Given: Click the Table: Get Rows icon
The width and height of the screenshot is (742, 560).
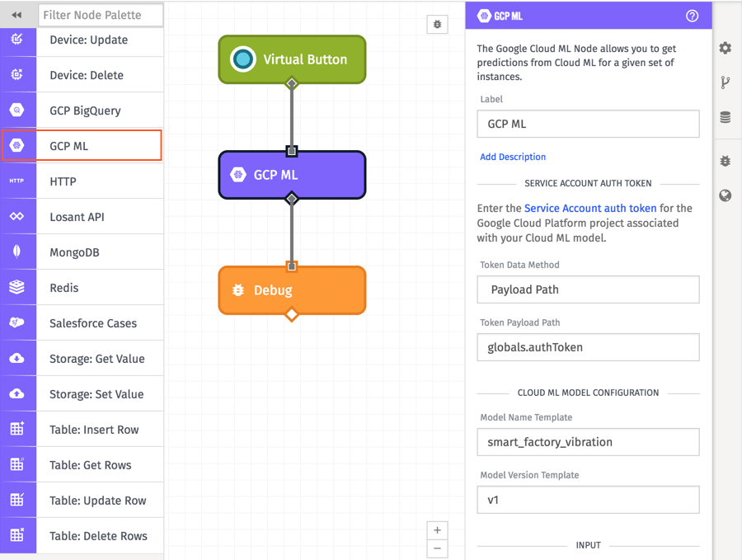Looking at the screenshot, I should 17,464.
